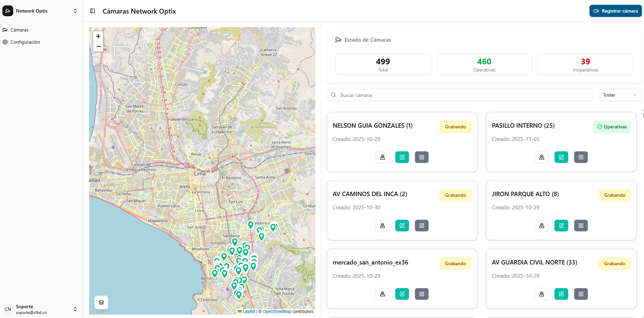Click the camera marker near Monterrico

tap(251, 224)
